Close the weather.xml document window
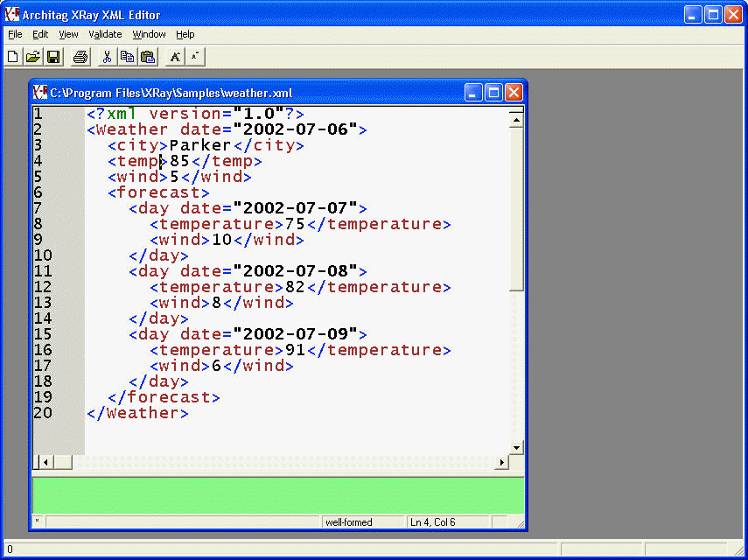 [x=514, y=92]
